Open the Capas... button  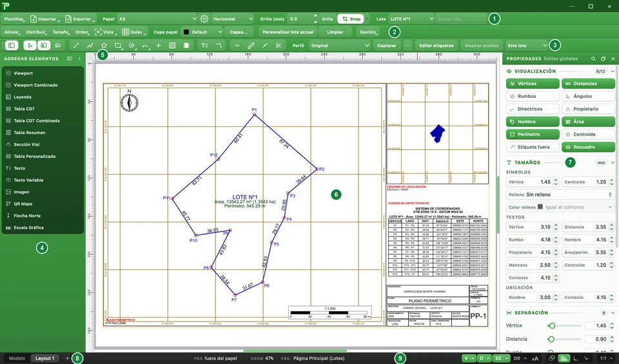239,32
